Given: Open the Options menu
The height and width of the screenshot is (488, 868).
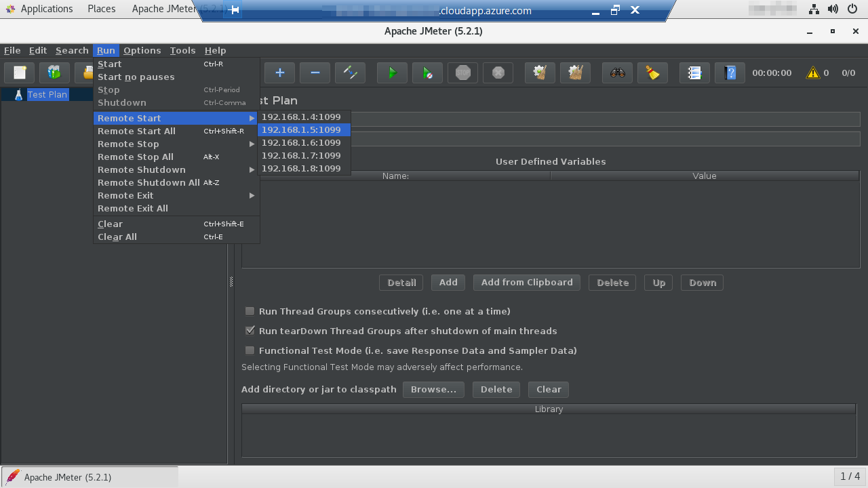Looking at the screenshot, I should click(x=142, y=50).
